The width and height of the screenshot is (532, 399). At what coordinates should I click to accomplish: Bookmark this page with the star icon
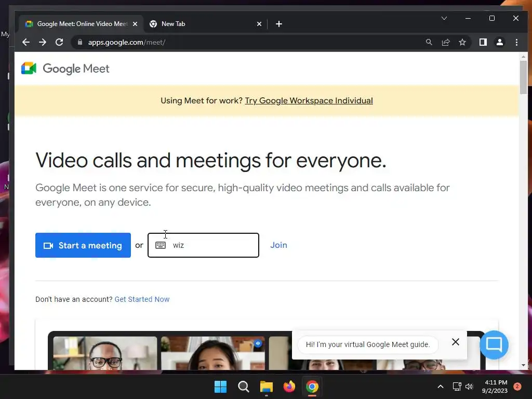coord(462,42)
